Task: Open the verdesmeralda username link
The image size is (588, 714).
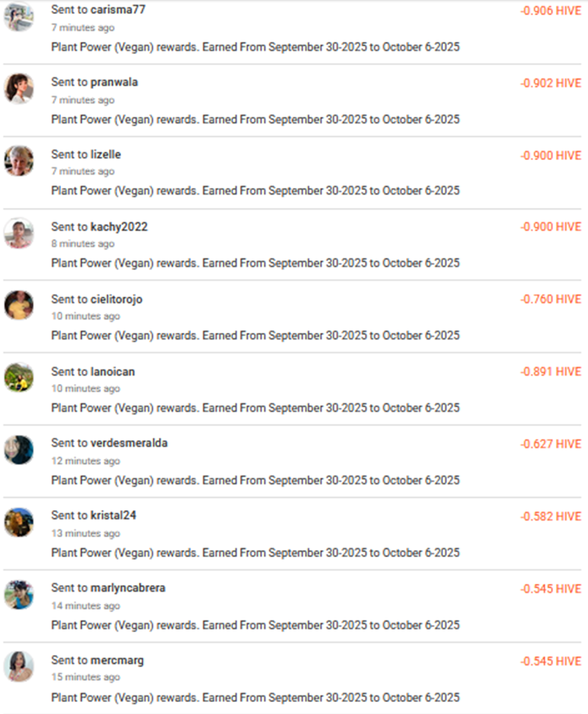Action: [129, 443]
